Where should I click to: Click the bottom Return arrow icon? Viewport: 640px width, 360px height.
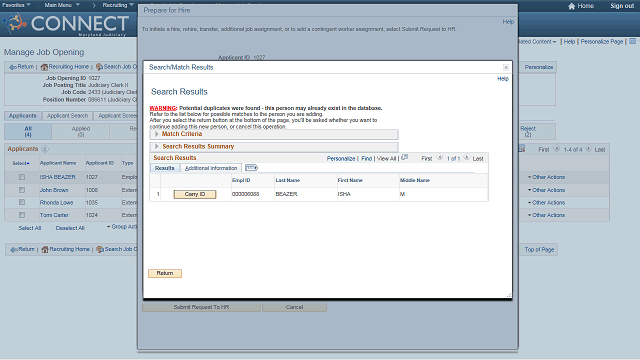(x=14, y=249)
